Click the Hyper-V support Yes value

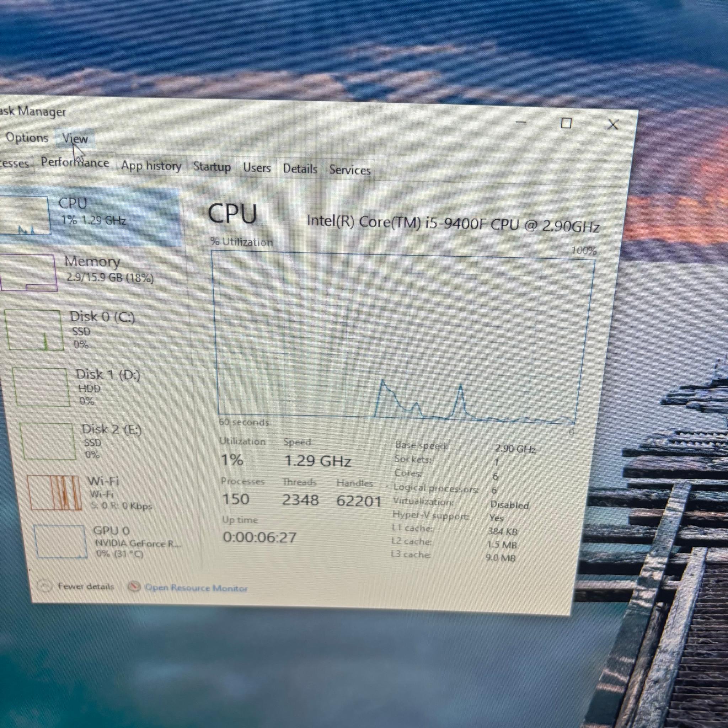point(496,518)
